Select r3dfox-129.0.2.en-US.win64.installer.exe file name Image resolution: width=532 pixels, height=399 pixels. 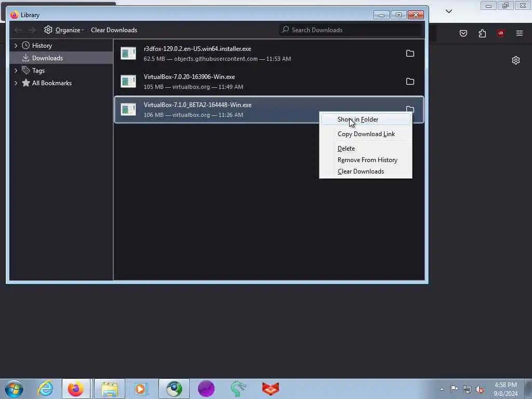(197, 49)
